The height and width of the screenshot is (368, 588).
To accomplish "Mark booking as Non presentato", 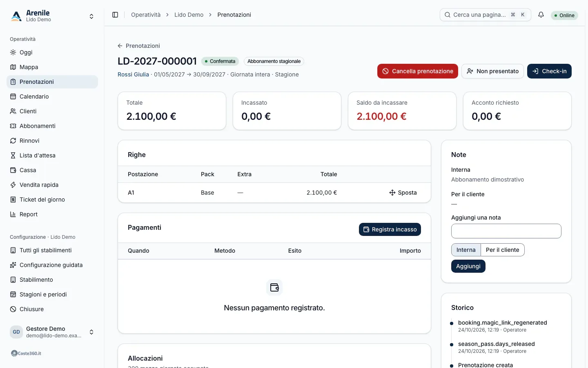I will click(x=492, y=71).
